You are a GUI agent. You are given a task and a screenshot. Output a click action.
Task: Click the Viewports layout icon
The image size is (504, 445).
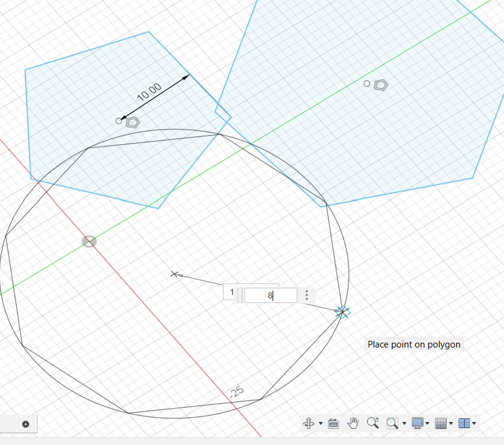(x=464, y=423)
